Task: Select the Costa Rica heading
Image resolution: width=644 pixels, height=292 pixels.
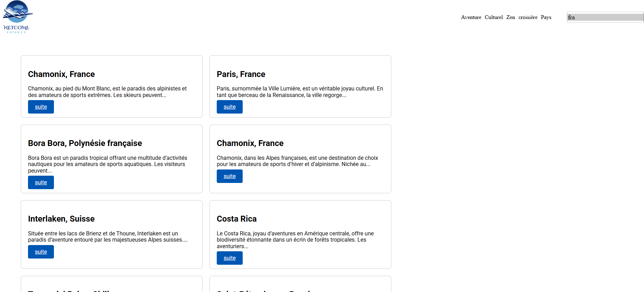Action: (x=236, y=219)
